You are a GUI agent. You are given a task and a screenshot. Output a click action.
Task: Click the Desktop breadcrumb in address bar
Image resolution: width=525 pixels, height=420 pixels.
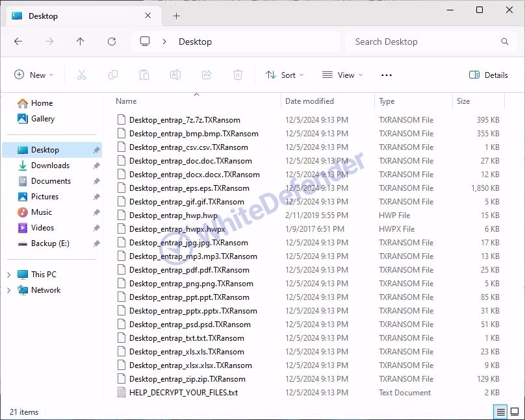point(195,42)
